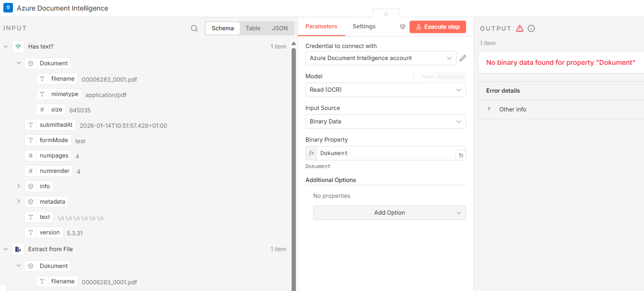Click the Execute step button

[x=437, y=27]
